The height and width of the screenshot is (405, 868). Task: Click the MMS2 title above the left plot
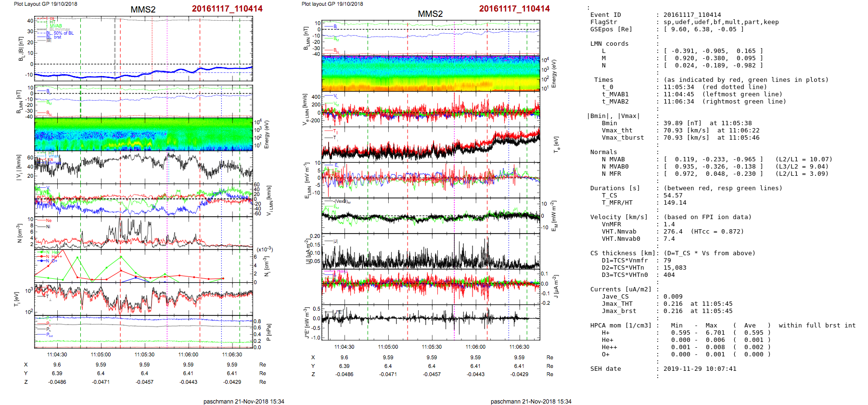(x=143, y=10)
